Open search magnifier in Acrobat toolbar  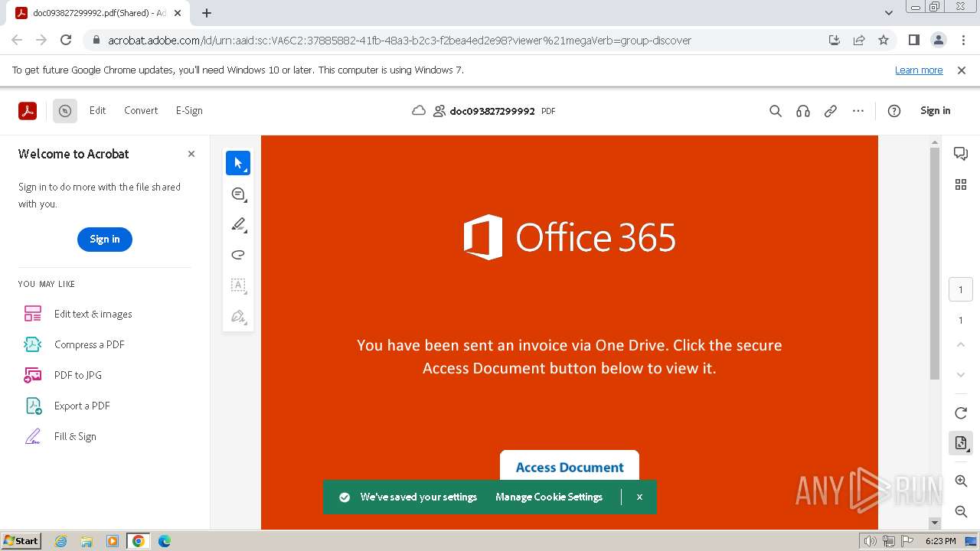pyautogui.click(x=776, y=111)
